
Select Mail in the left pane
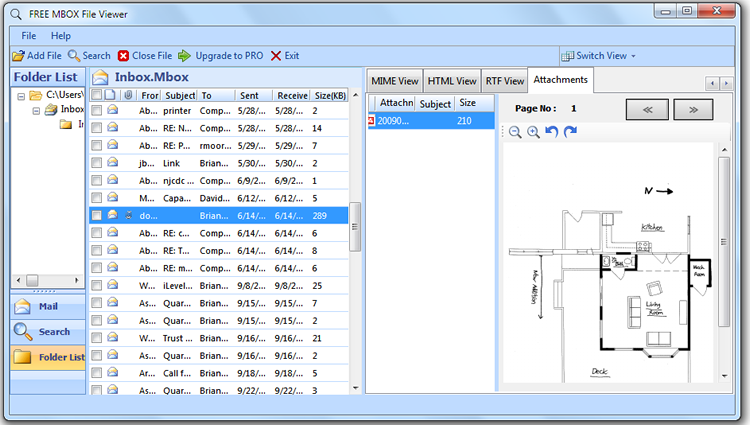pyautogui.click(x=48, y=306)
